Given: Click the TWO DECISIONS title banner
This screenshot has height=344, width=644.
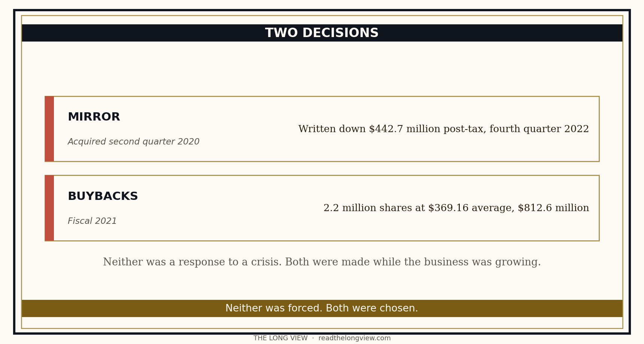Looking at the screenshot, I should 322,33.
